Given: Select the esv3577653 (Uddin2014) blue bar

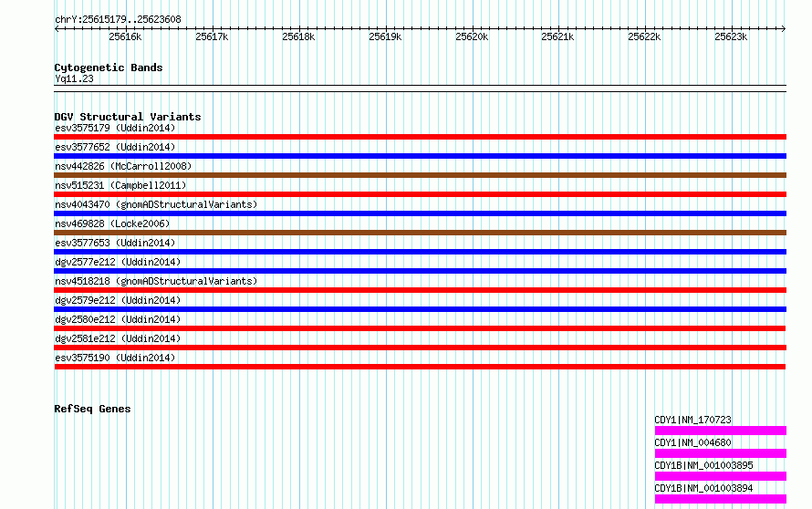Looking at the screenshot, I should 420,252.
